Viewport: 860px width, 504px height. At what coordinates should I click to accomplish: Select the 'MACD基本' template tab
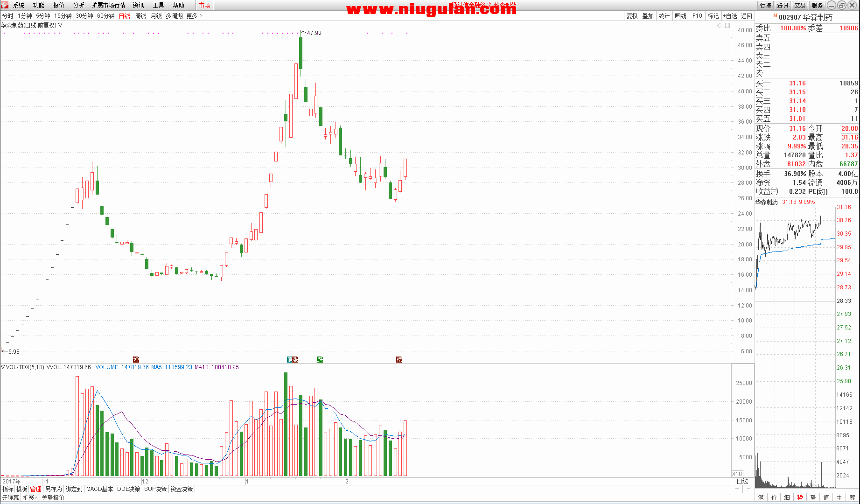coord(100,489)
